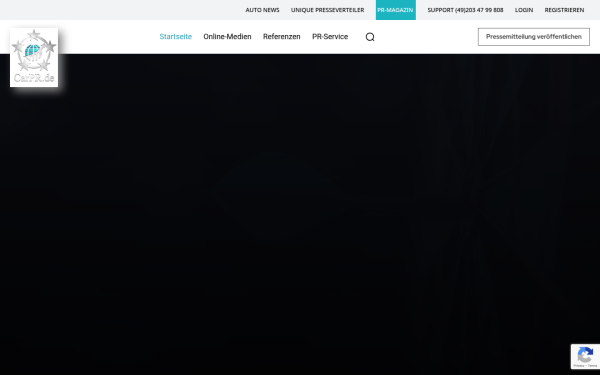Open the search magnifier icon
600x375 pixels.
(370, 37)
